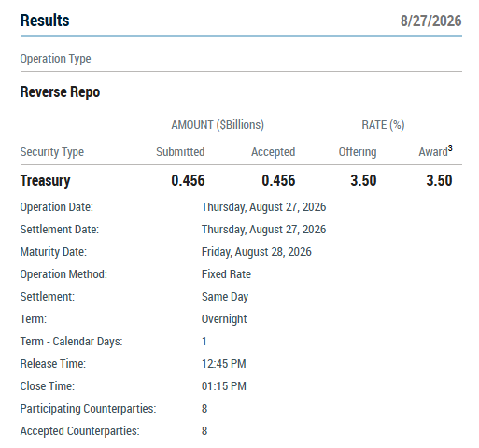Click the AMOUNT ($Billions) column group header
Screen dimensions: 479x448
(x=218, y=125)
